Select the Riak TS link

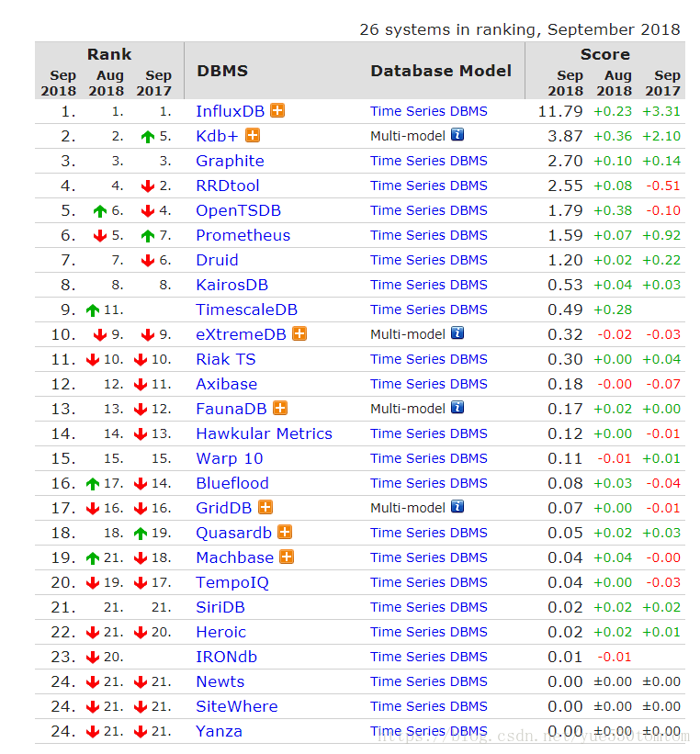coord(226,359)
